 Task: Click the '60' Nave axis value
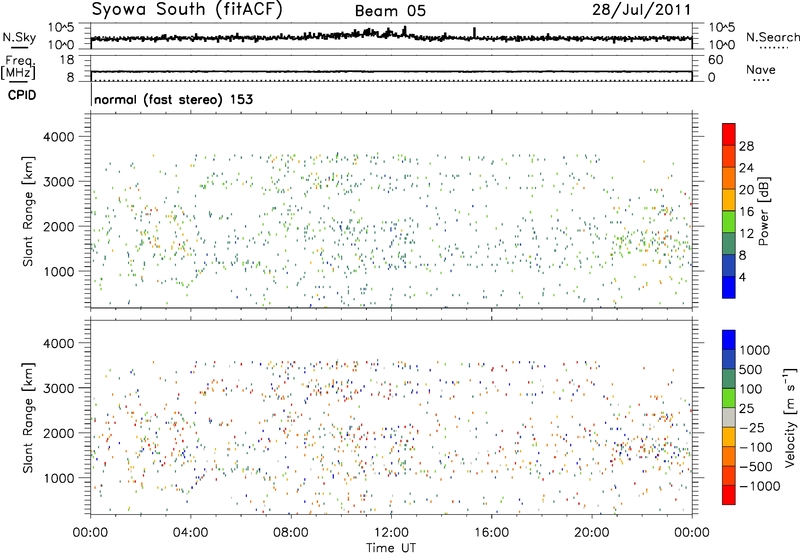[x=715, y=60]
